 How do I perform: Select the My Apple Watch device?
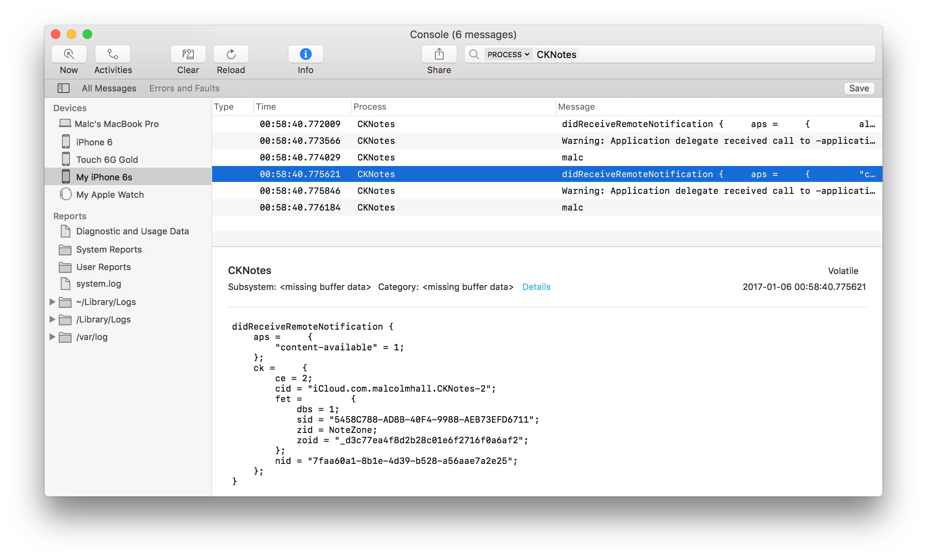tap(110, 195)
